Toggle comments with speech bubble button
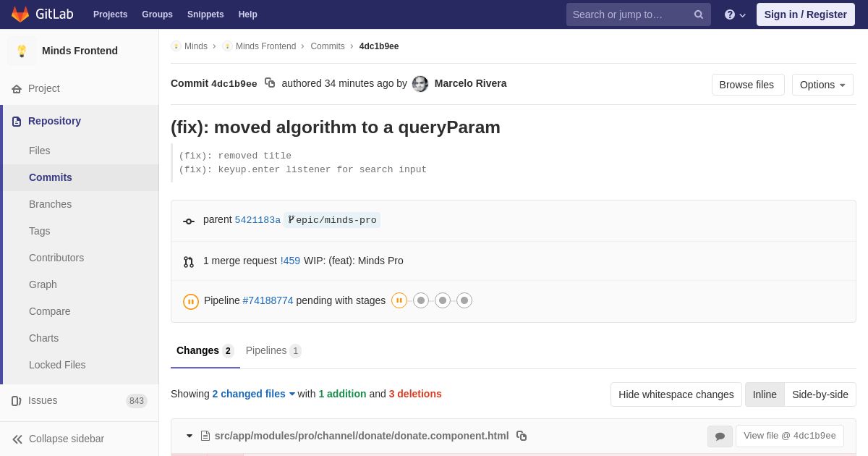868x456 pixels. (720, 436)
